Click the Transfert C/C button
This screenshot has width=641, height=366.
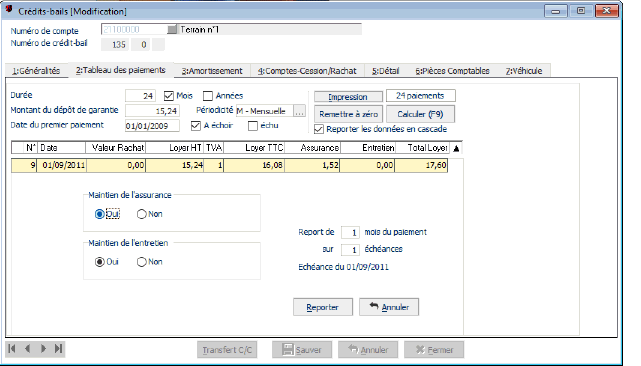pyautogui.click(x=227, y=350)
